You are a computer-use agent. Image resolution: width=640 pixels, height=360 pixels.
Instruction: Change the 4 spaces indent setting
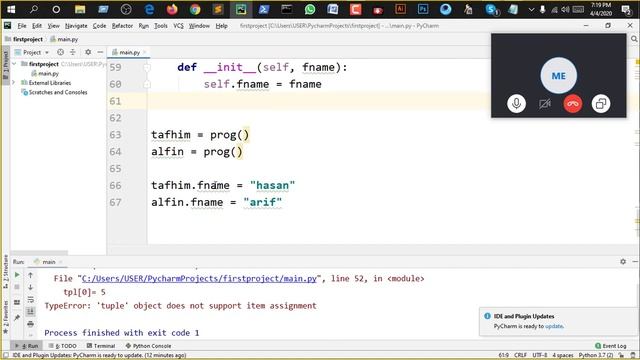pyautogui.click(x=563, y=356)
